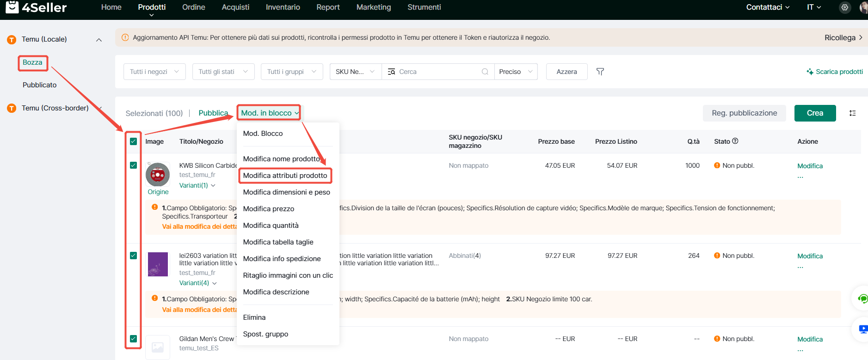Image resolution: width=868 pixels, height=360 pixels.
Task: Choose Modifica tabella taglie
Action: click(288, 242)
